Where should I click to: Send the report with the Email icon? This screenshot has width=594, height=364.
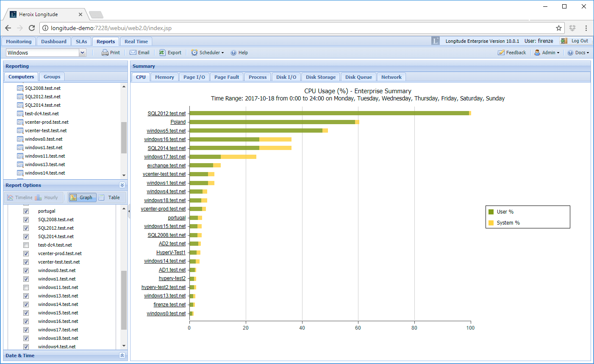point(133,53)
